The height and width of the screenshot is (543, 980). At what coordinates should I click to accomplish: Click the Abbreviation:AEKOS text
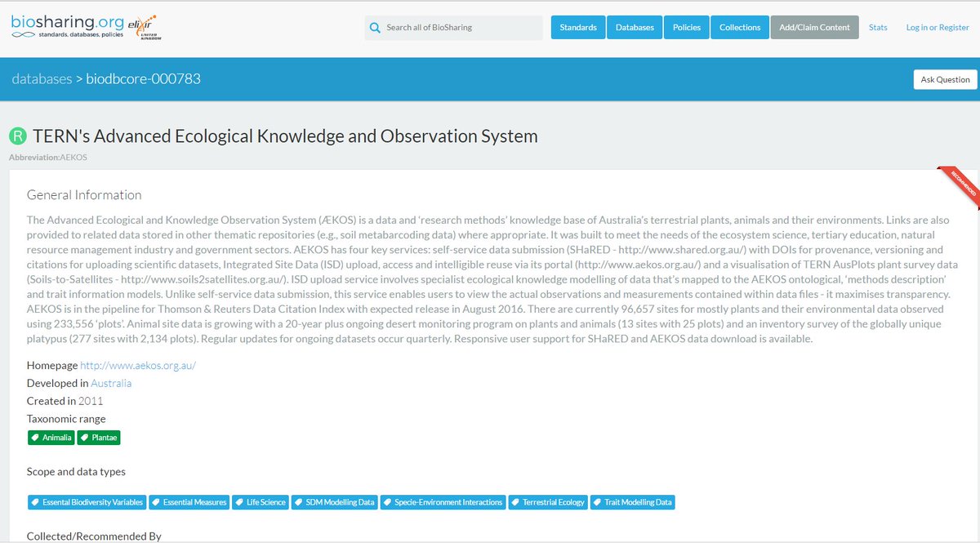click(48, 157)
